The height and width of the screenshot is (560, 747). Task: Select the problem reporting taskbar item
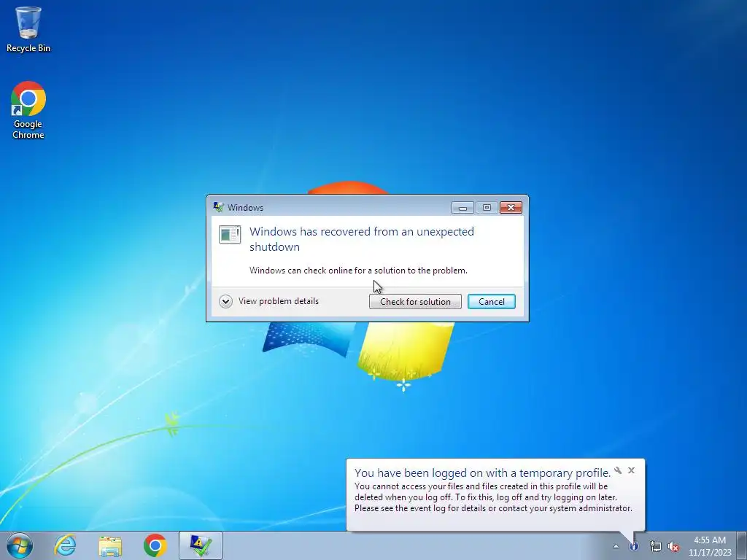[201, 545]
